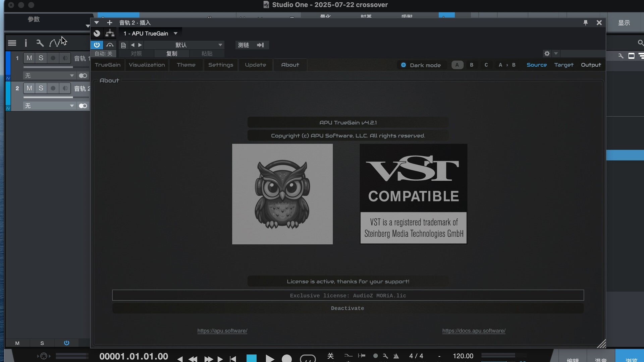Open https://apu.software/ link
The width and height of the screenshot is (644, 362).
click(222, 331)
